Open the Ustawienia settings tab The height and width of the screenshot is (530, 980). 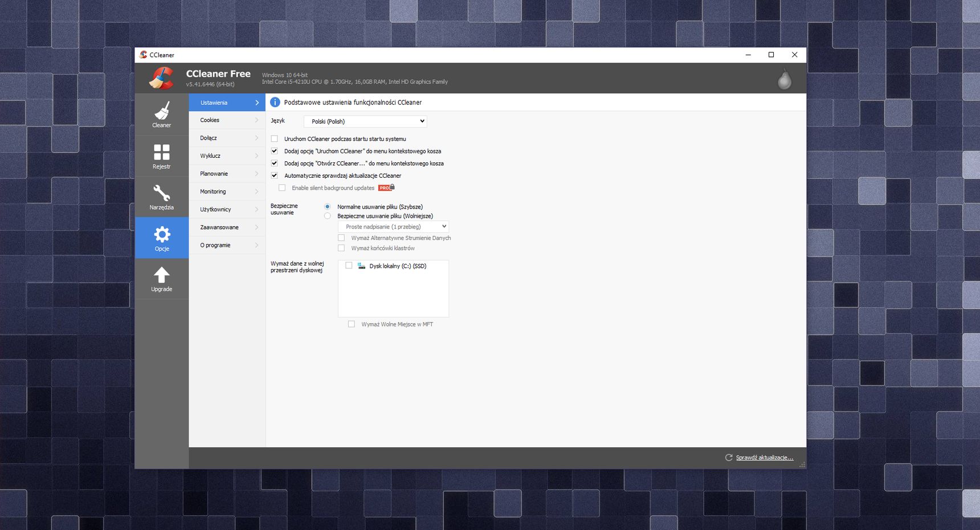pos(227,103)
